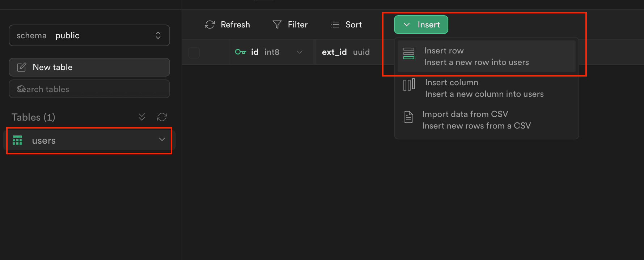Focus the Search tables field
644x260 pixels.
[89, 89]
